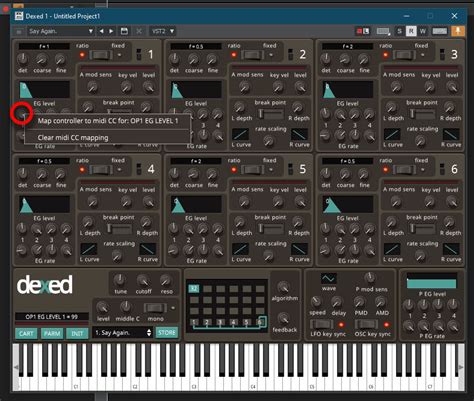
Task: Click the R curve icon of operator 4
Action: (148, 249)
